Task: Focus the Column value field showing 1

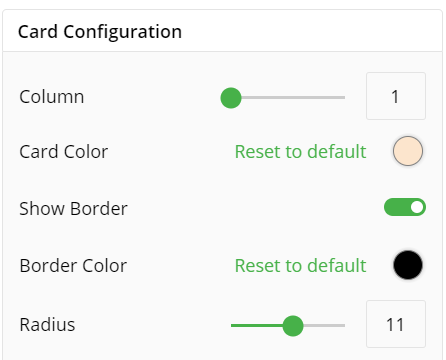Action: pyautogui.click(x=396, y=96)
